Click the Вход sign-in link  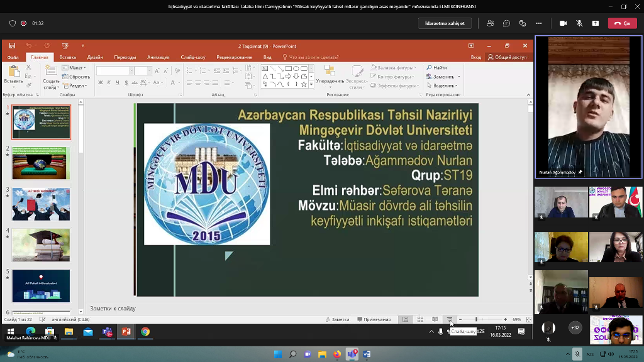coord(475,57)
